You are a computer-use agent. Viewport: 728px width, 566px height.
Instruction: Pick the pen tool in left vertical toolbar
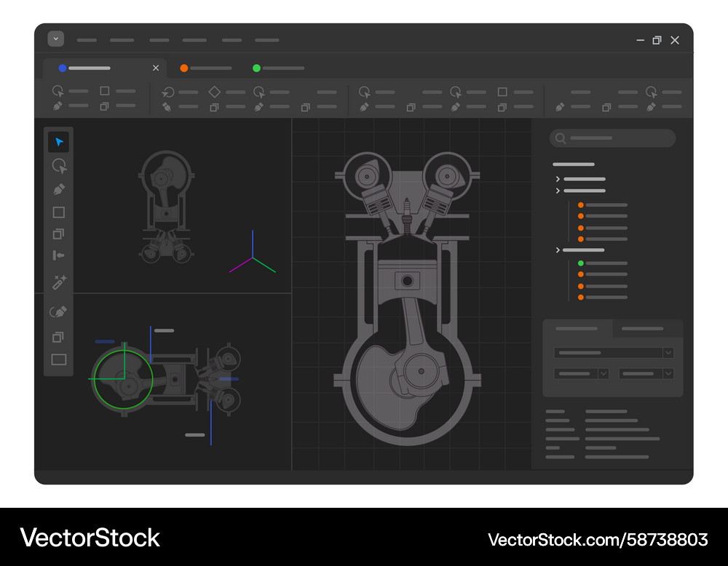click(59, 189)
